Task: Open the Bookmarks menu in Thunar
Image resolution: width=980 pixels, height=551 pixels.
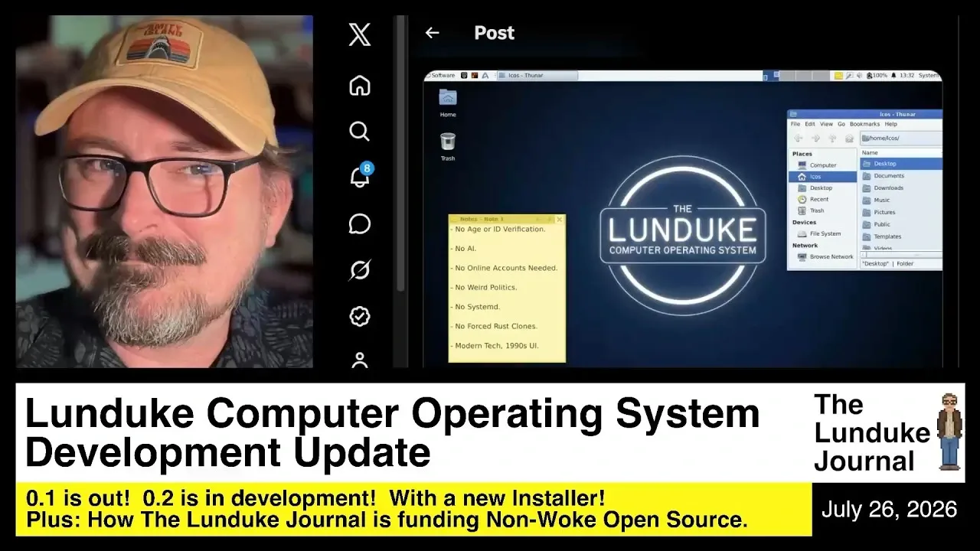Action: (864, 124)
